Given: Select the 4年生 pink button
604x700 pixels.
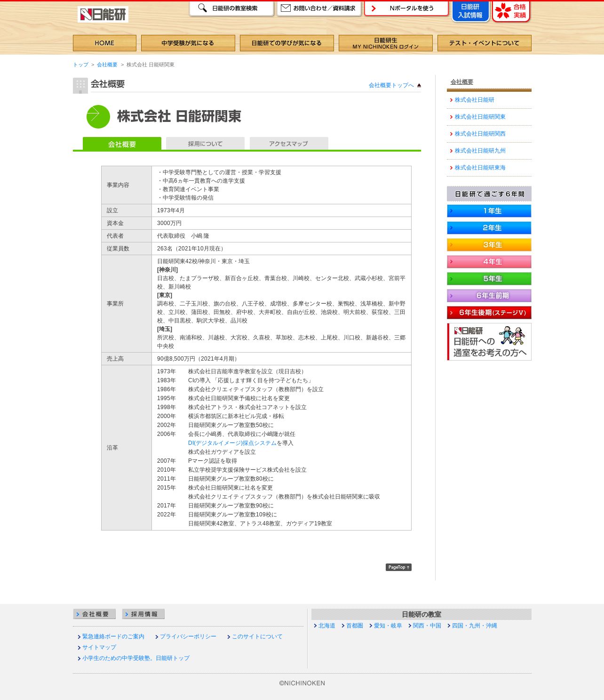Looking at the screenshot, I should coord(489,262).
